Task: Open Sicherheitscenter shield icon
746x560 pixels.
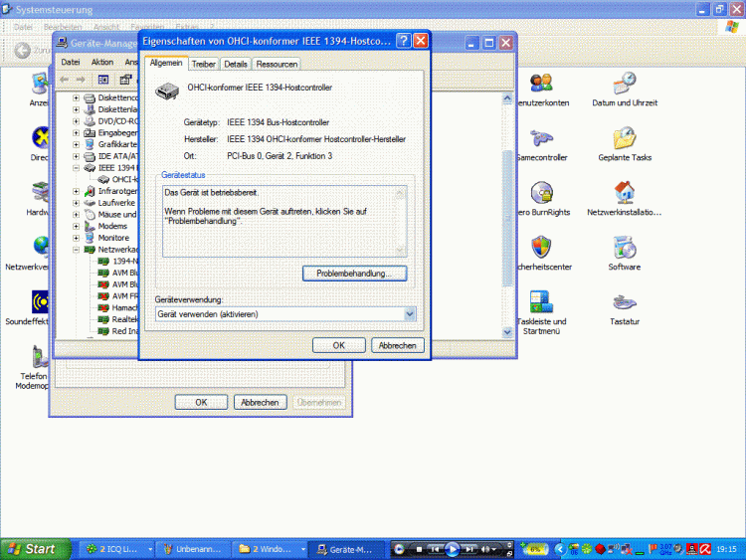Action: (541, 248)
